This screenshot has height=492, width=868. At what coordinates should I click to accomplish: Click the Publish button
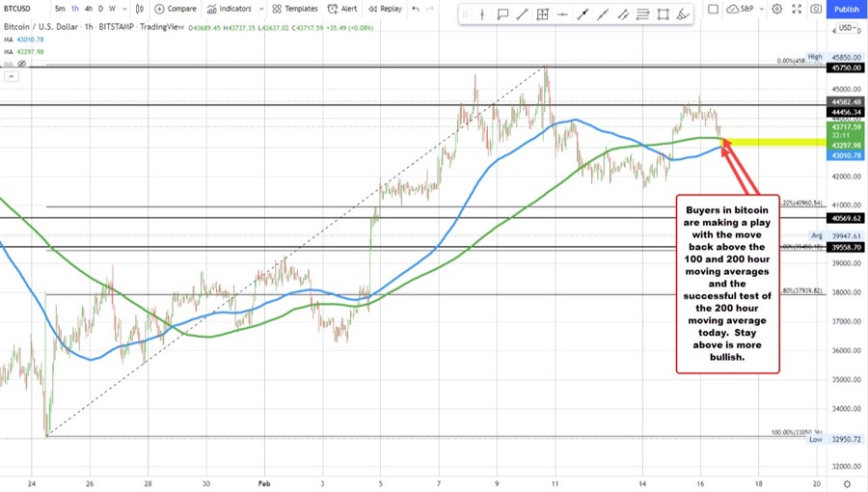[845, 9]
